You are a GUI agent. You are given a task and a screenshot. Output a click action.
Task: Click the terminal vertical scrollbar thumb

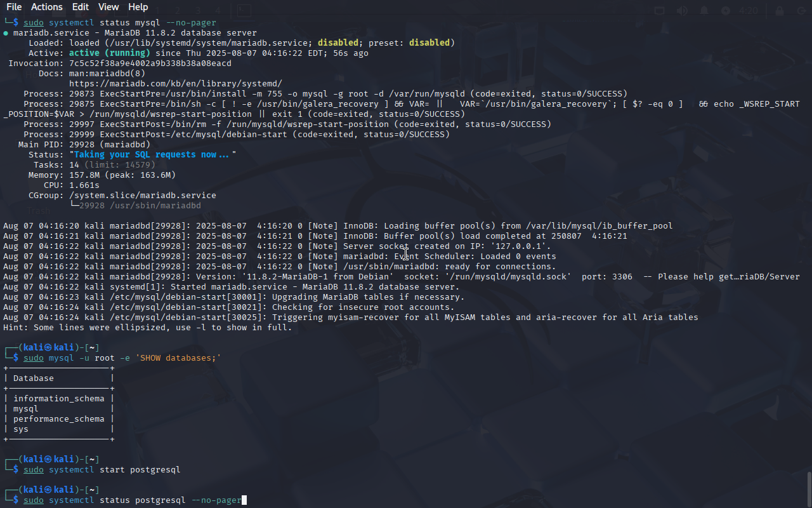coord(809,489)
